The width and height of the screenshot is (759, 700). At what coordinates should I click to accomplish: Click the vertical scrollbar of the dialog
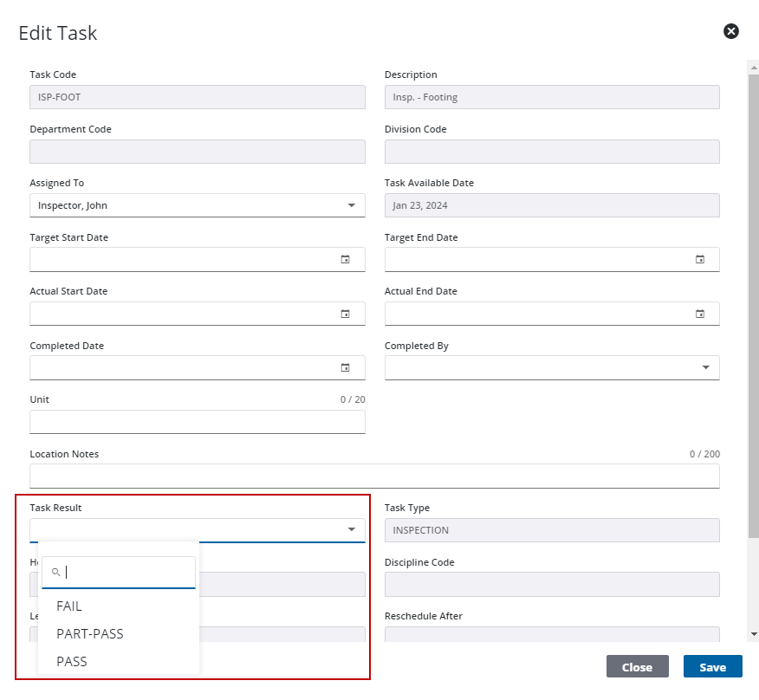753,303
